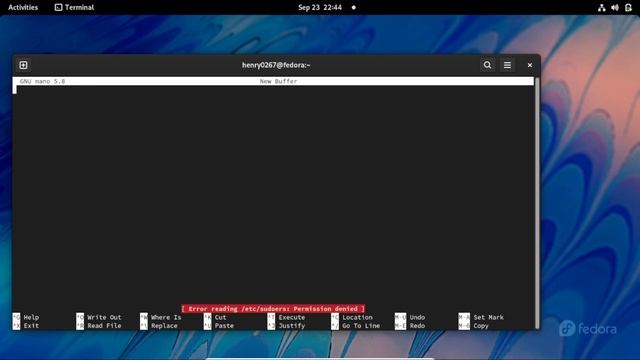Click the Undo shortcut label
This screenshot has width=640, height=360.
tap(417, 317)
